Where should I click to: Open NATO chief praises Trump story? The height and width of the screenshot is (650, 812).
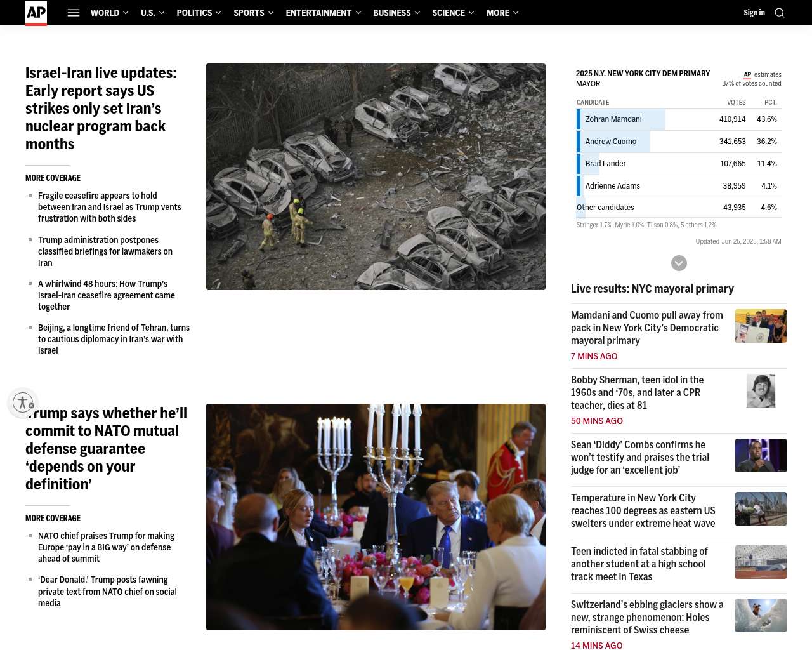106,547
